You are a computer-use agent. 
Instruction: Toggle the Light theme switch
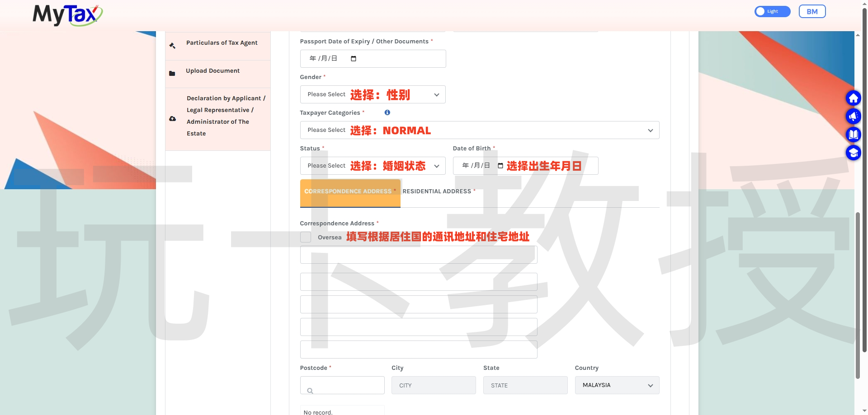coord(772,11)
